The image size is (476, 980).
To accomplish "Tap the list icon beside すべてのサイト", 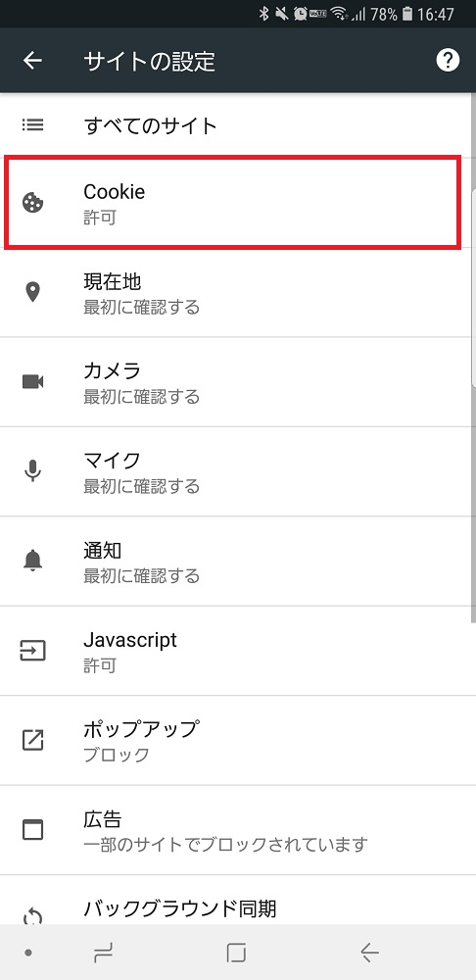I will (32, 125).
